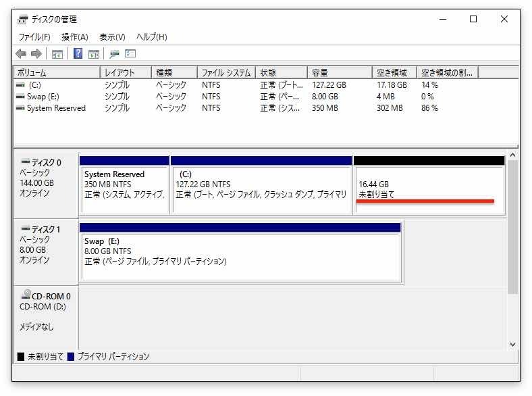Select the ディスク 1 disk label panel

46,252
